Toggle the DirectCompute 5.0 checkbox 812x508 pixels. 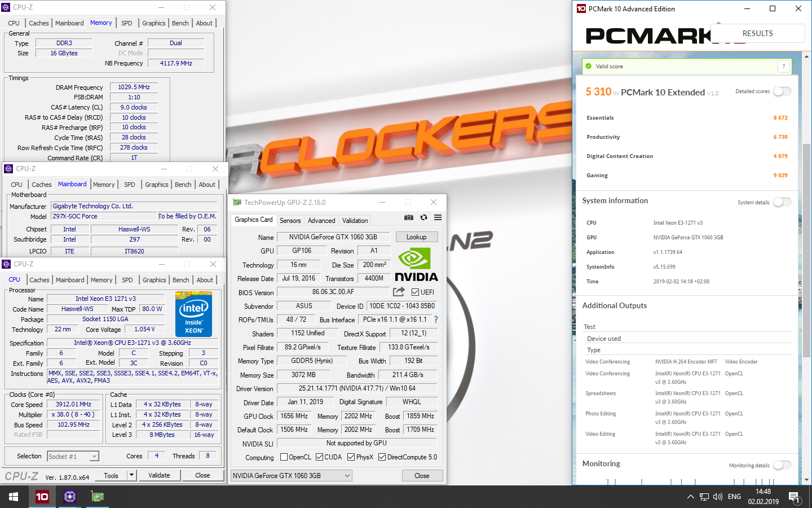[382, 457]
